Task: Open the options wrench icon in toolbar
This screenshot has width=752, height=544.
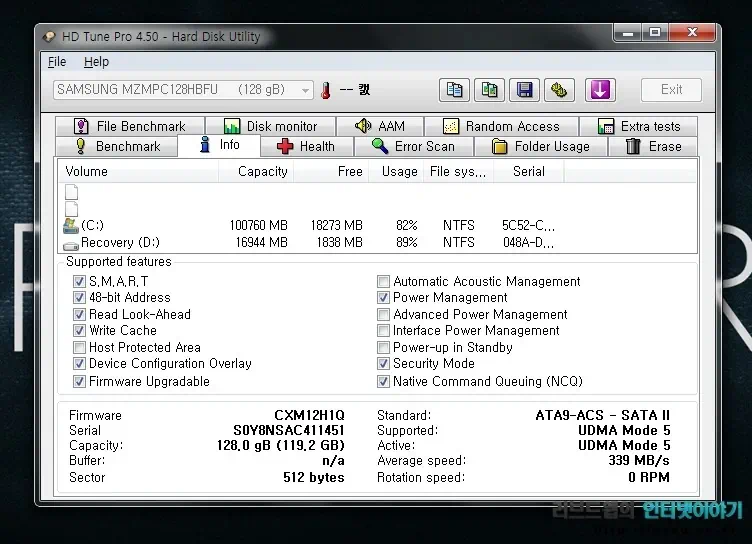Action: pyautogui.click(x=559, y=90)
